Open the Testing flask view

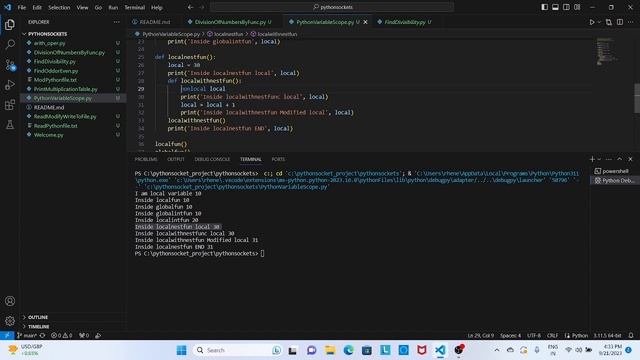10,124
